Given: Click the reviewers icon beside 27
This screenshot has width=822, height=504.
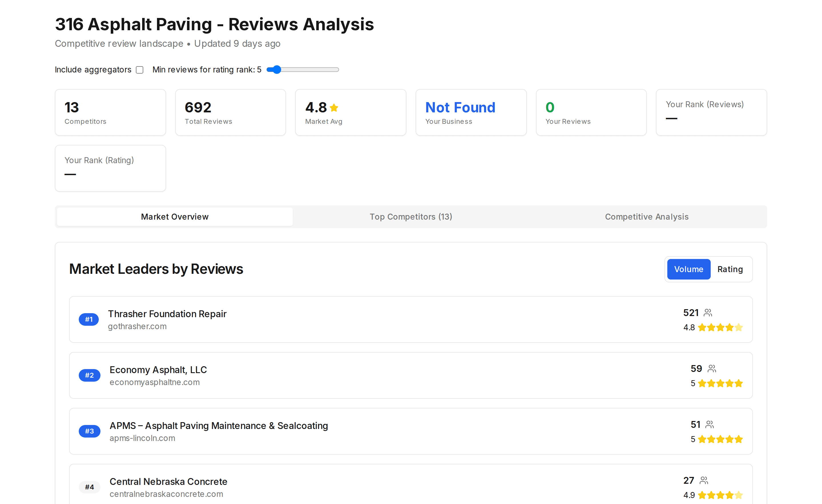Looking at the screenshot, I should tap(704, 480).
